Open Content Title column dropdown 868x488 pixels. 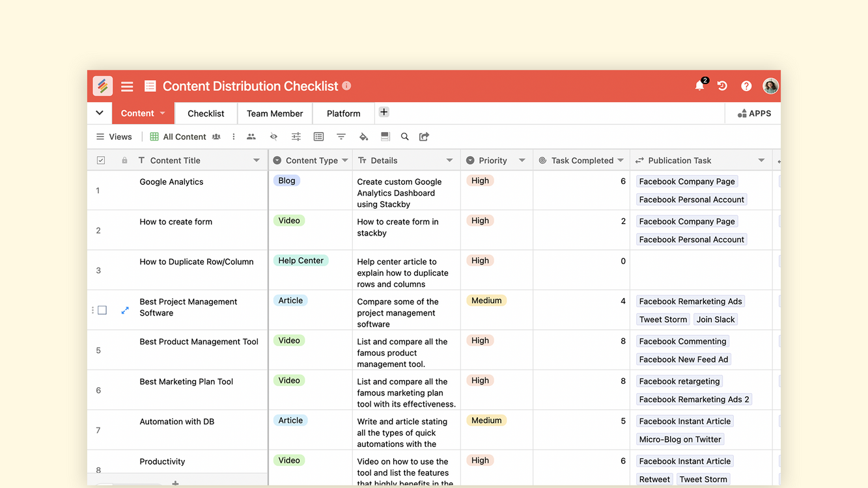257,160
